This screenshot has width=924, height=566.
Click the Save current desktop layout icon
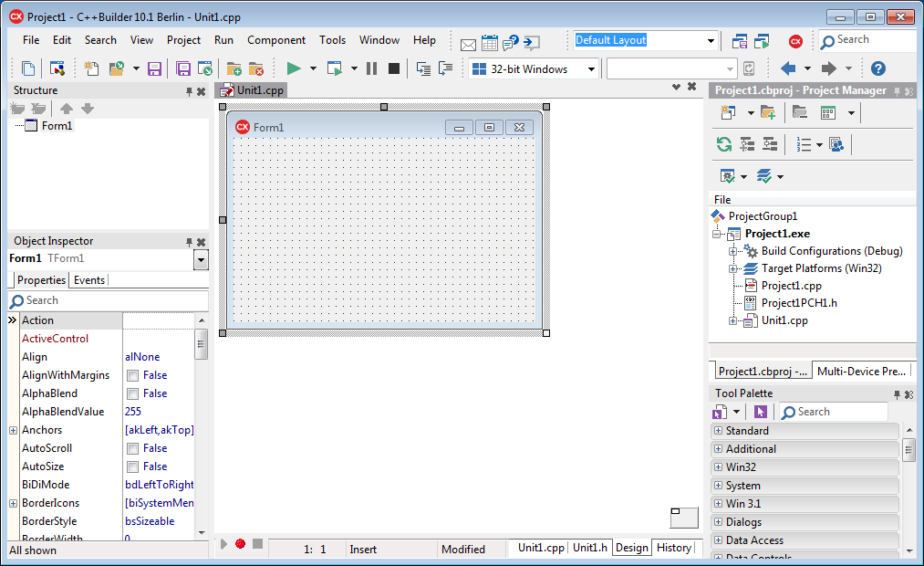[740, 41]
